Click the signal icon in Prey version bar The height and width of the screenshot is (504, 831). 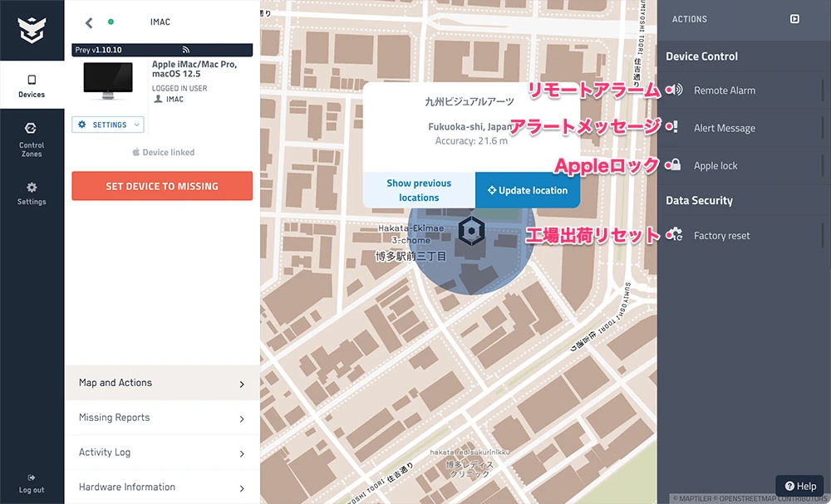186,50
